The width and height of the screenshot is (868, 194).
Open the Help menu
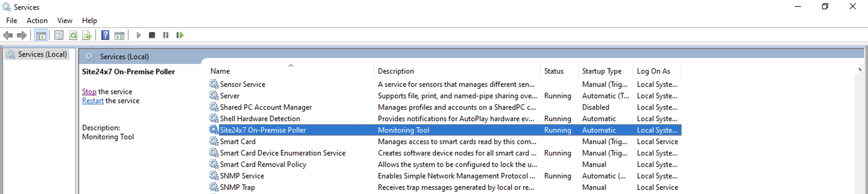pos(89,20)
